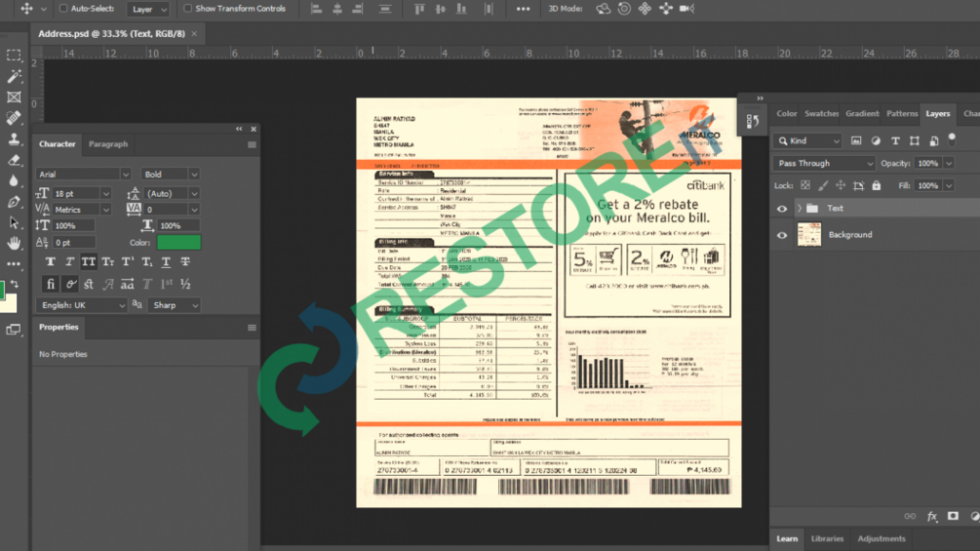Toggle Faux Bold in Character panel

pos(50,261)
